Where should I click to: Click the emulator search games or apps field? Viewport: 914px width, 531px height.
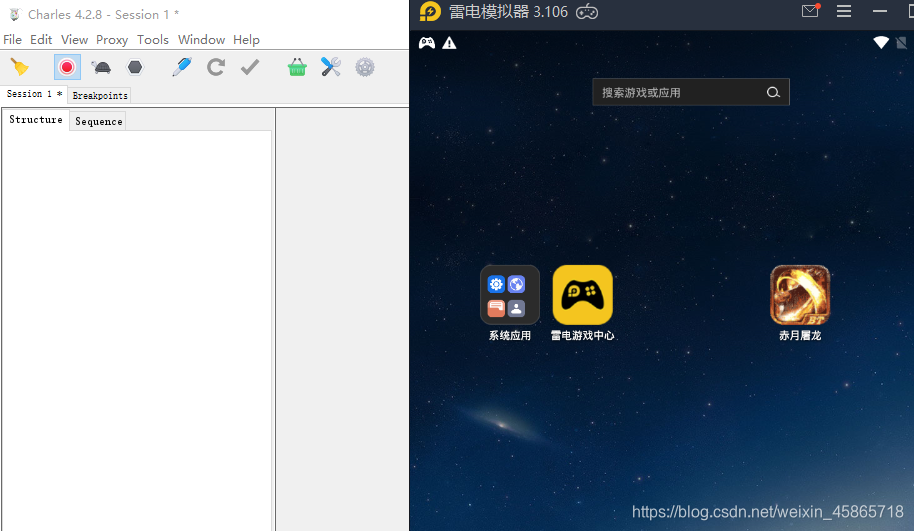tap(691, 92)
